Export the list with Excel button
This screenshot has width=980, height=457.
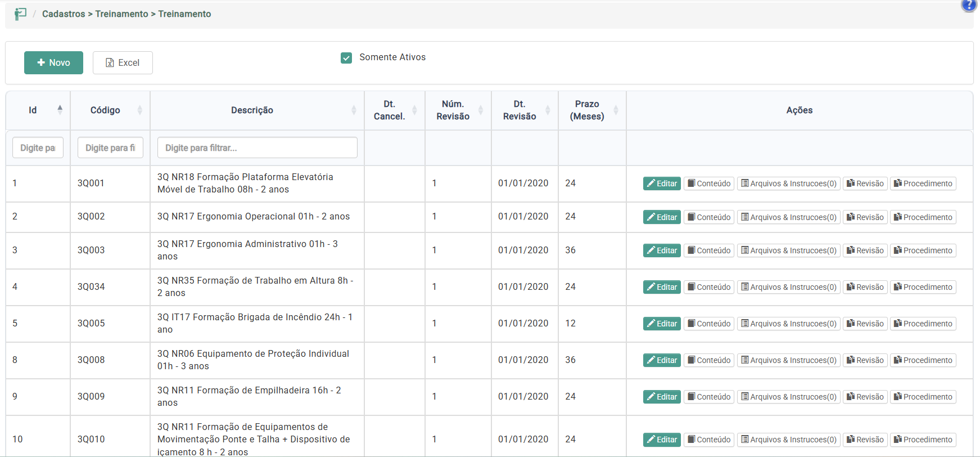click(123, 63)
